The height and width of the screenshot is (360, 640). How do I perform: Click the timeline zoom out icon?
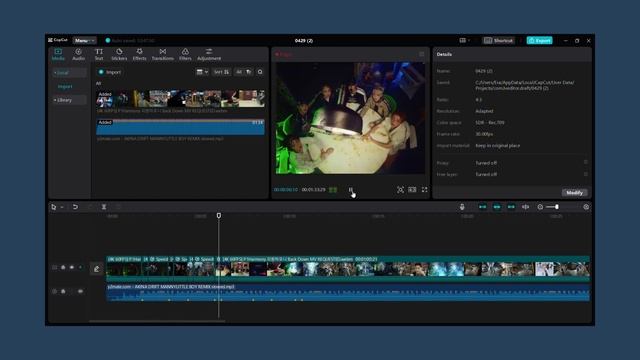click(540, 207)
